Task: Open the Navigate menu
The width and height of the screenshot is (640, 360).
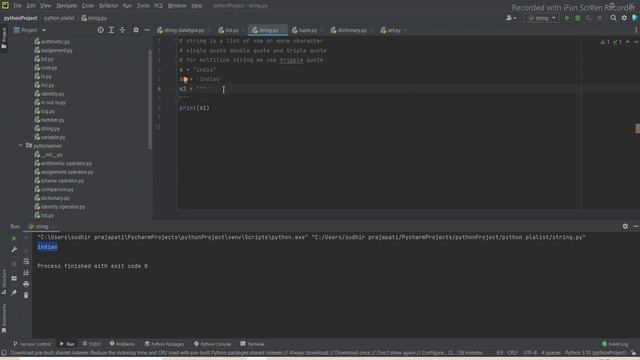Action: tap(67, 6)
